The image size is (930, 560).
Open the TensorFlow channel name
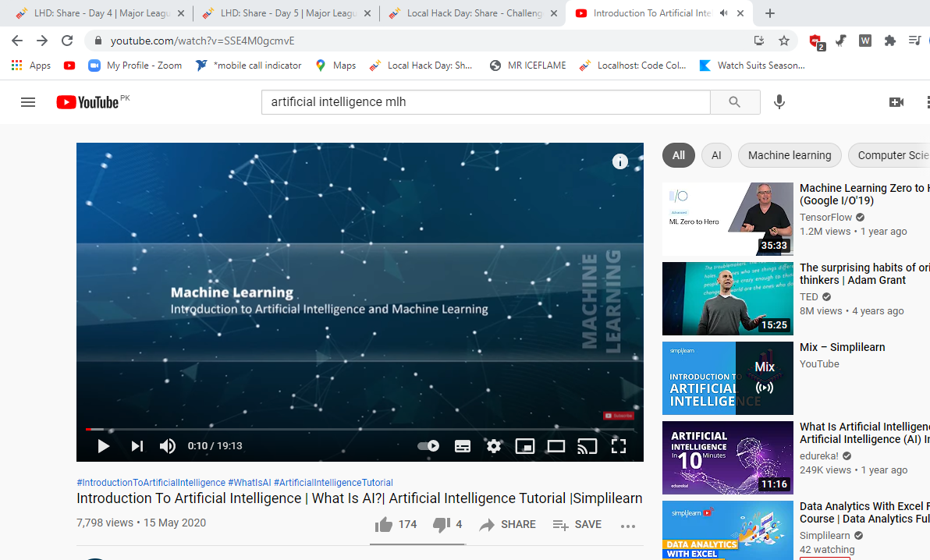coord(825,217)
